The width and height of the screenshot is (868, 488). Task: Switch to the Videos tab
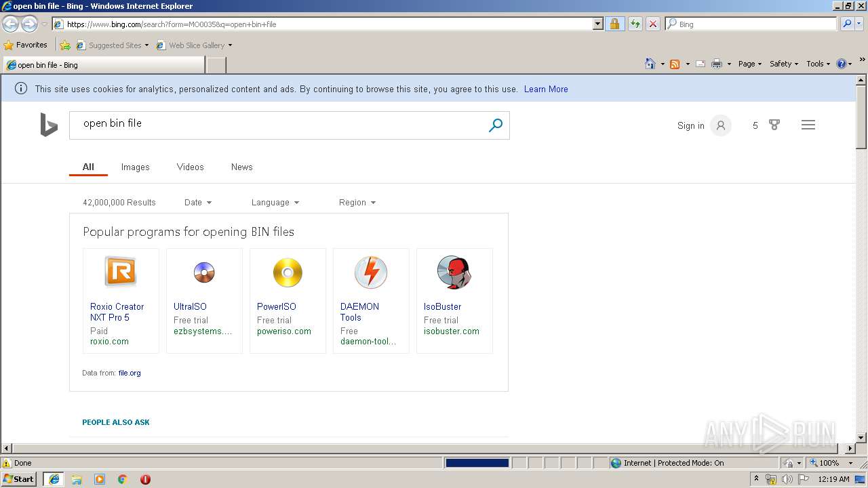[x=190, y=167]
